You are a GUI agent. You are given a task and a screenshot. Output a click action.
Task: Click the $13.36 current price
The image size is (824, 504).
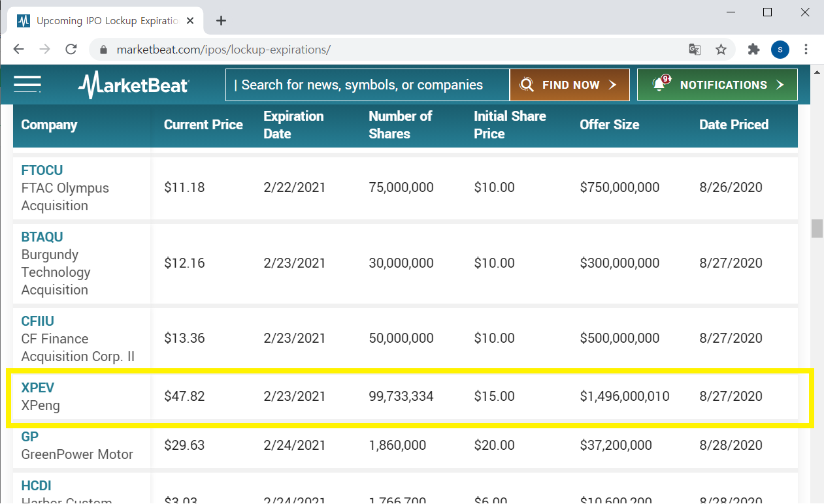[184, 339]
